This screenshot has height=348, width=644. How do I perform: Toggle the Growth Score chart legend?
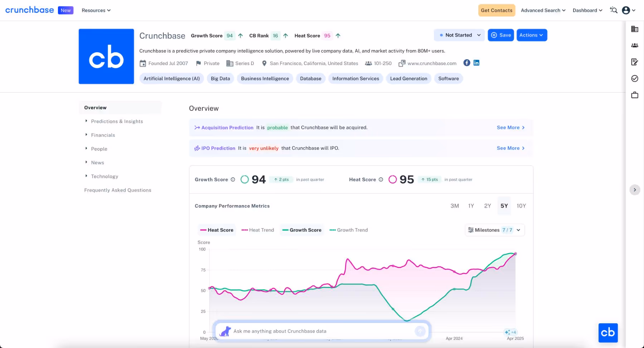click(x=302, y=230)
